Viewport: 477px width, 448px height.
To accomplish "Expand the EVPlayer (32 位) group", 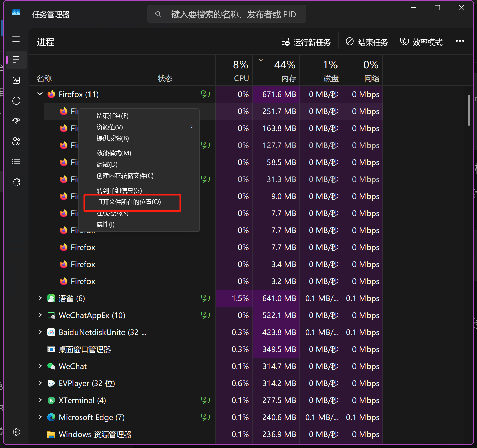I will coord(40,383).
